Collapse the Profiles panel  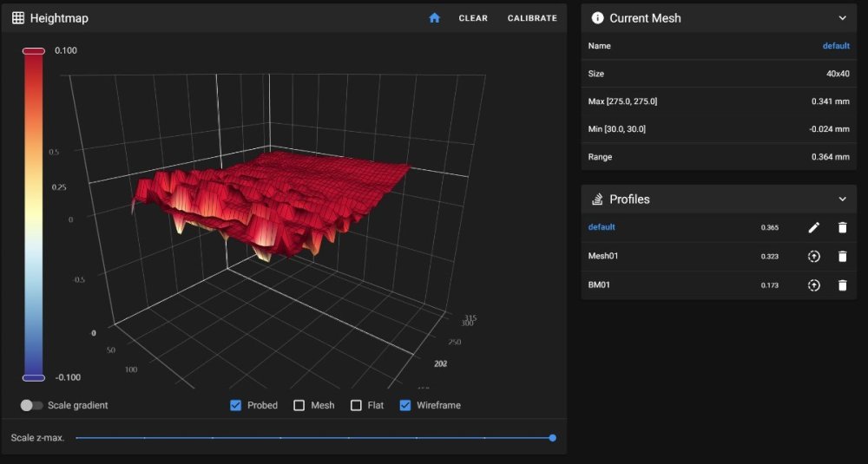point(843,199)
